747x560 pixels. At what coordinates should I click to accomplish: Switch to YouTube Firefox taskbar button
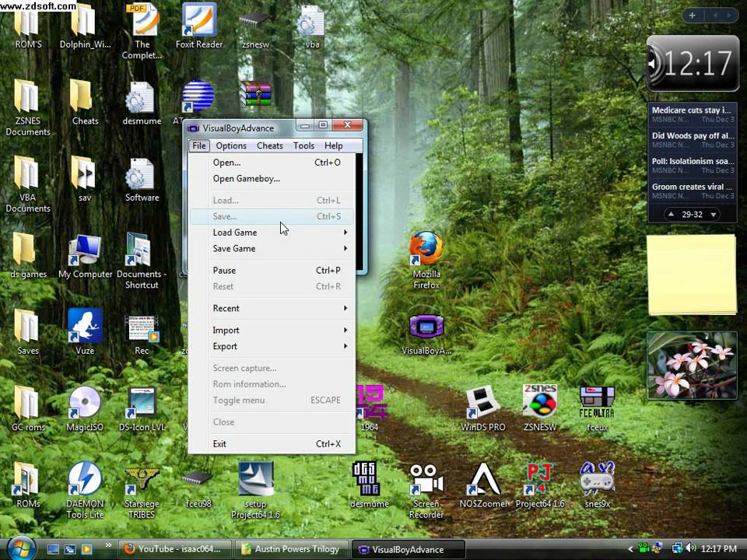coord(174,549)
